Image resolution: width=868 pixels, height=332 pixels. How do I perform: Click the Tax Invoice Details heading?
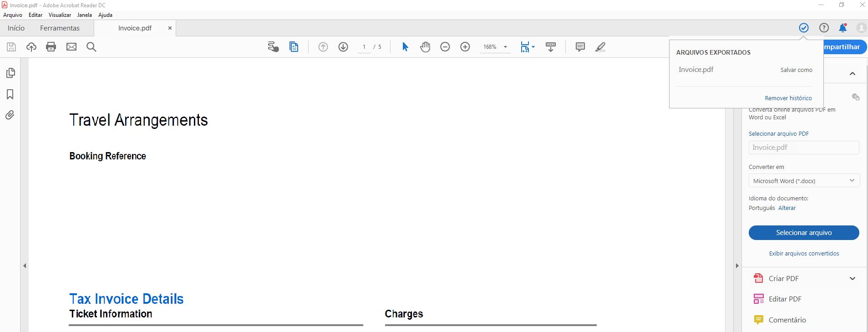[x=127, y=299]
